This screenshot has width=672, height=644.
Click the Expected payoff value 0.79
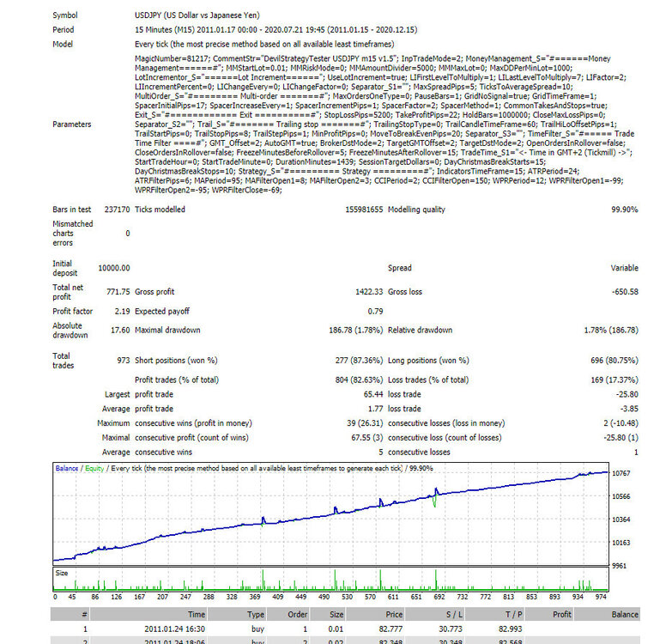(x=375, y=312)
